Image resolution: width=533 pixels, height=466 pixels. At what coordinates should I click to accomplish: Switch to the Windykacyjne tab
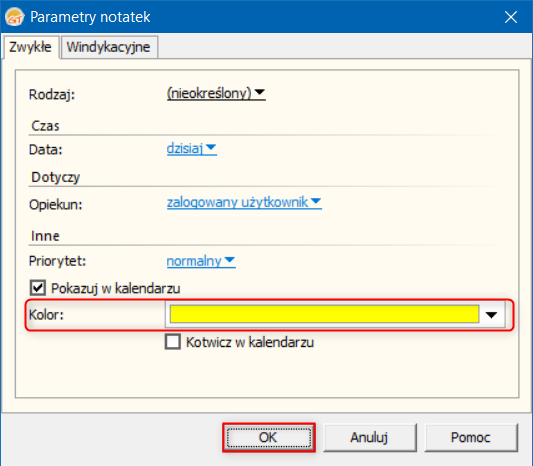pos(108,47)
